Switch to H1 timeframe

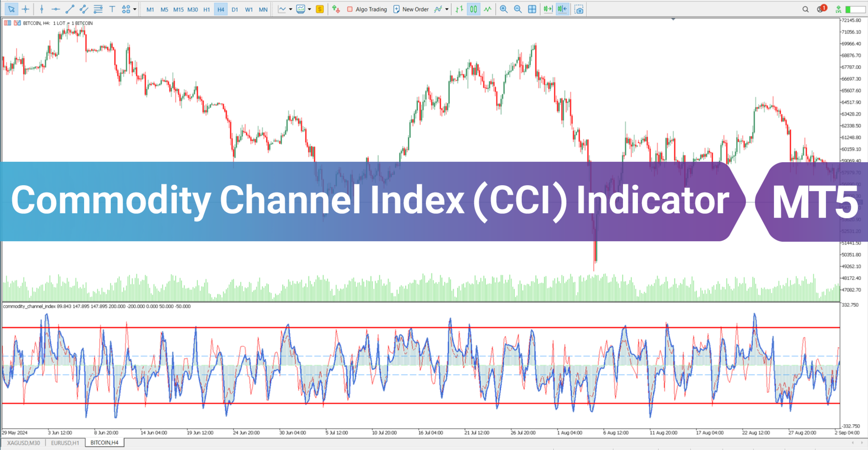click(207, 9)
